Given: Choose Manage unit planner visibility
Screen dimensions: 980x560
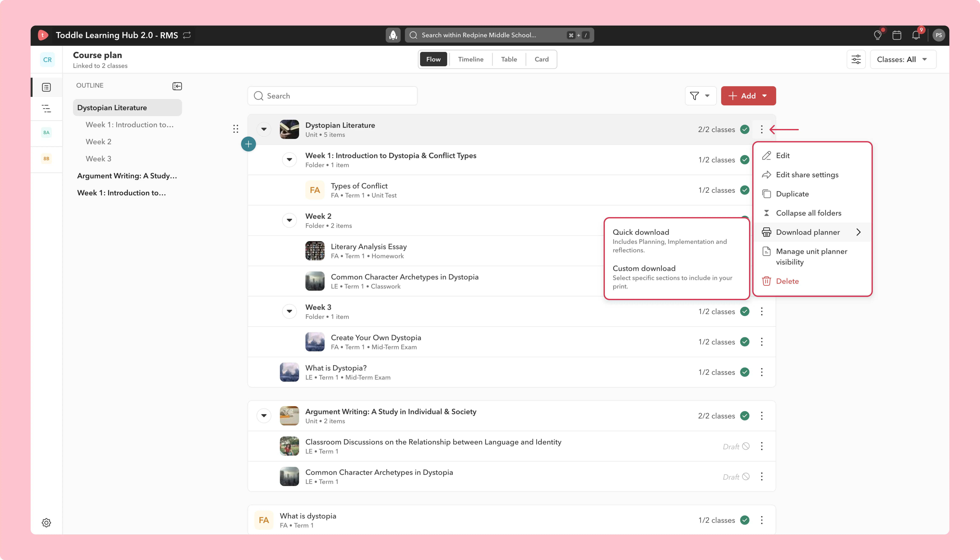Looking at the screenshot, I should [812, 257].
